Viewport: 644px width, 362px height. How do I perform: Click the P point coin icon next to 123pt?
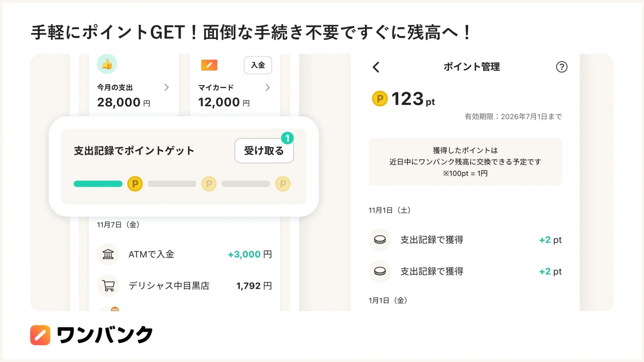click(x=379, y=99)
